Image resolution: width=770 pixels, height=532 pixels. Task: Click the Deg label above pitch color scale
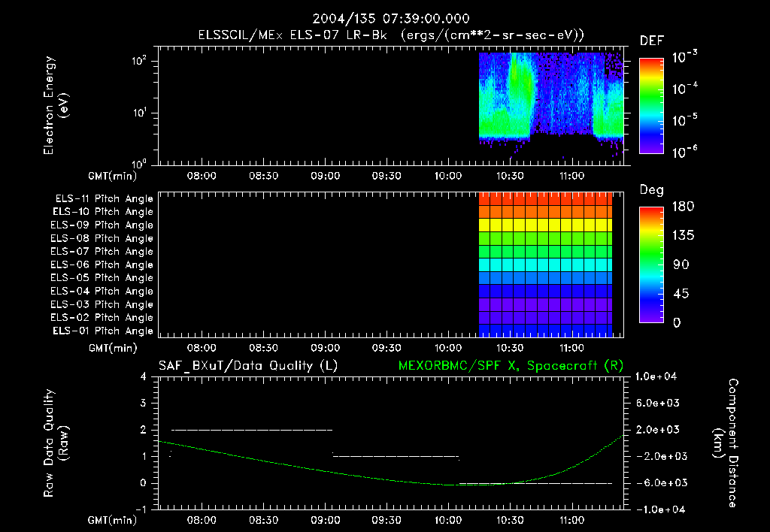pyautogui.click(x=651, y=190)
